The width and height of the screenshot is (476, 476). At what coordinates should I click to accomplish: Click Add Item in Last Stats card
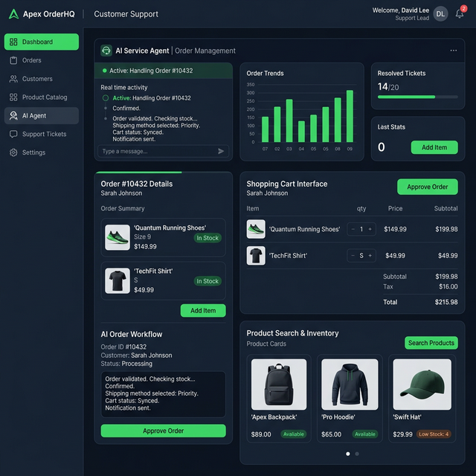[434, 147]
